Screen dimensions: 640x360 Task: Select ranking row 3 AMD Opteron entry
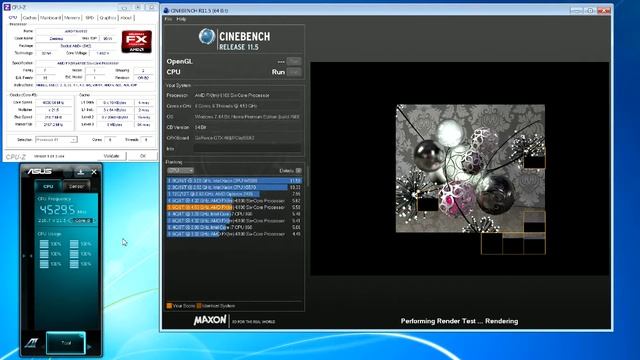click(234, 194)
